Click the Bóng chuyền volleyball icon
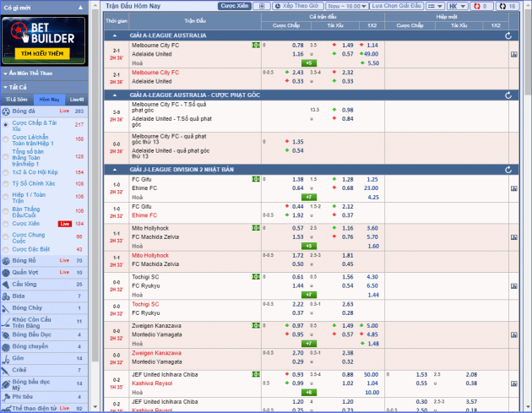The height and width of the screenshot is (413, 532). [x=6, y=347]
